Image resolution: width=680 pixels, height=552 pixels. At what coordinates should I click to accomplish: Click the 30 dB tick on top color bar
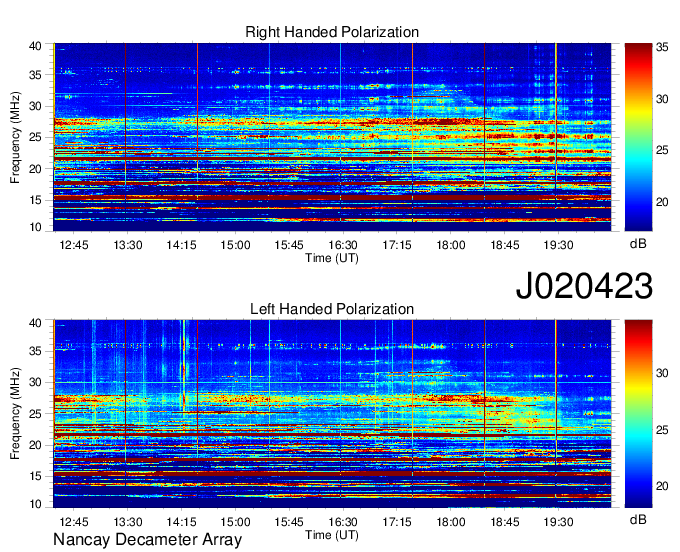click(x=662, y=99)
